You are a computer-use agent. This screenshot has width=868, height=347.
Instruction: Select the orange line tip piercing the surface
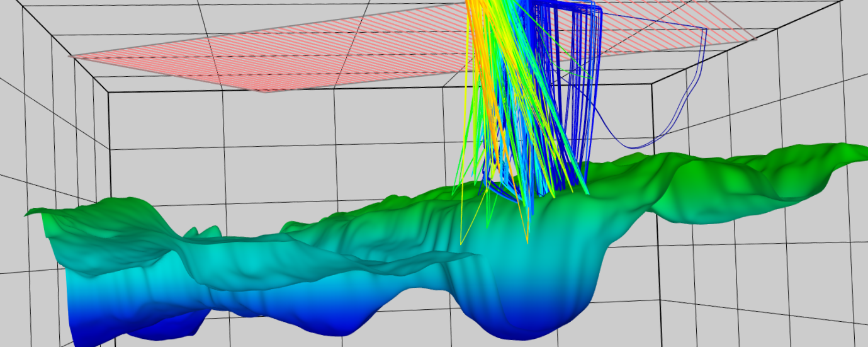pos(527,242)
